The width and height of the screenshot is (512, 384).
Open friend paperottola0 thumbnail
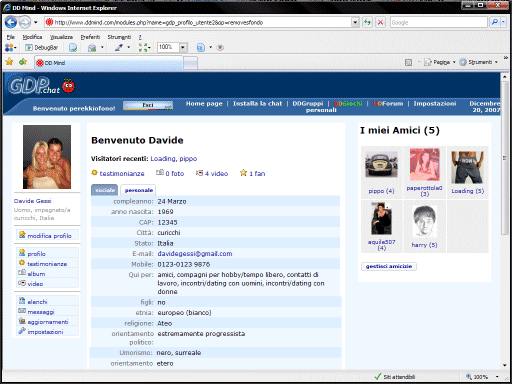coord(425,164)
